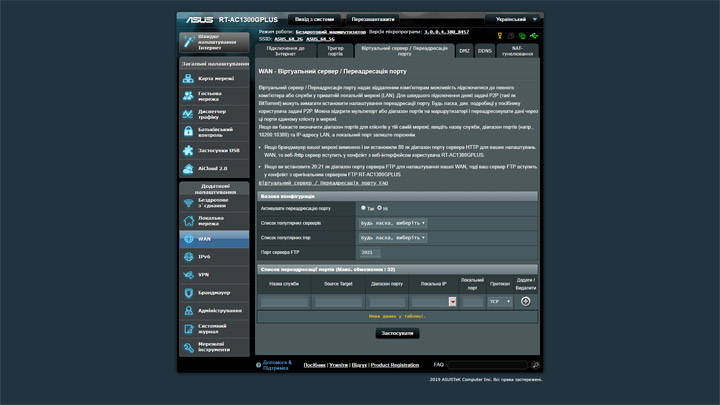This screenshot has height=405, width=720.
Task: Open the LAN settings with house icon
Action: (x=214, y=221)
